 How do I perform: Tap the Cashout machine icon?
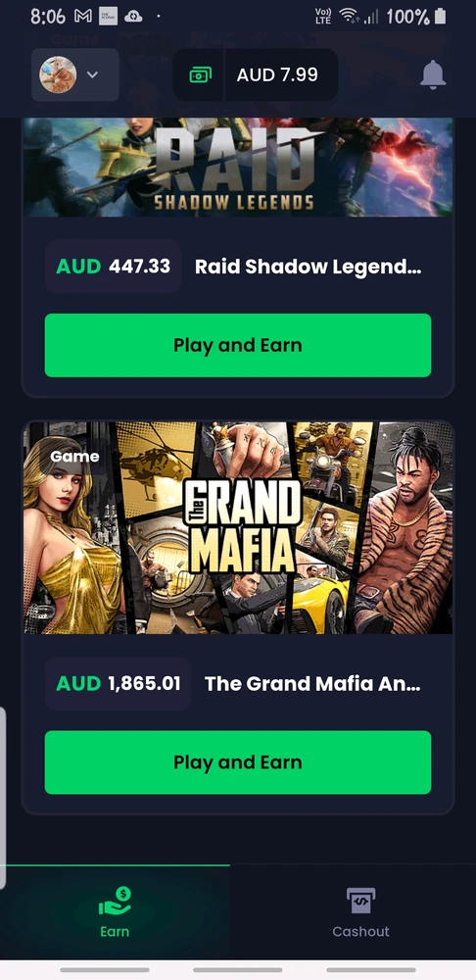point(360,901)
